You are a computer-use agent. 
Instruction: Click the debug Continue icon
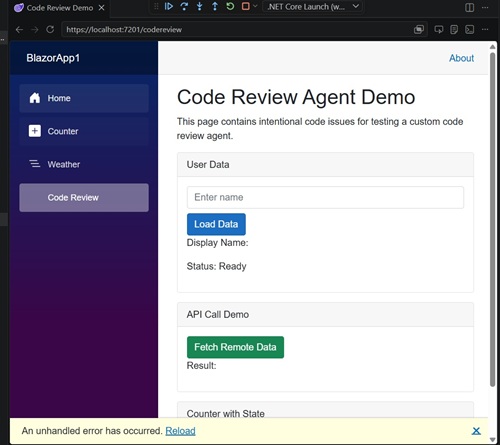point(169,6)
